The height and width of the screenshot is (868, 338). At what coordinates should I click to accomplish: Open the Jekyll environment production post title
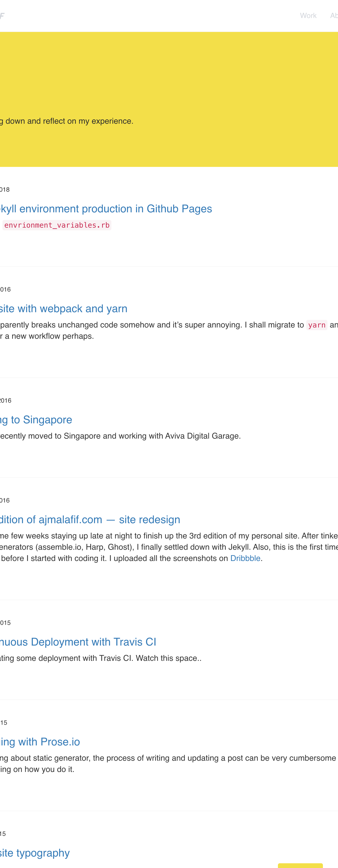[x=106, y=209]
